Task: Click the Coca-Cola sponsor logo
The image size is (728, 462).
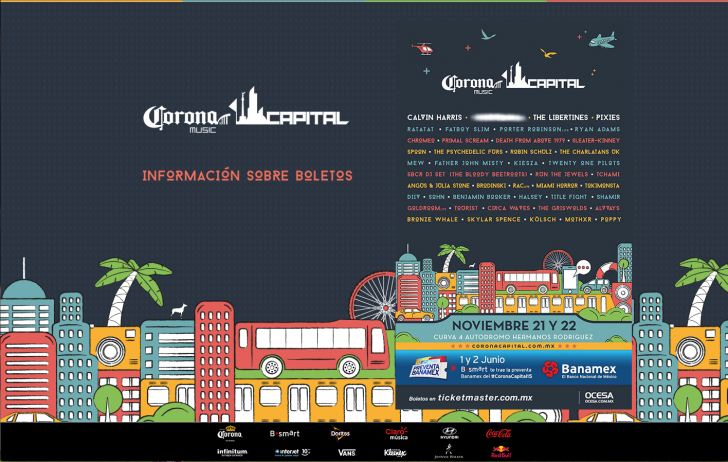Action: click(499, 433)
